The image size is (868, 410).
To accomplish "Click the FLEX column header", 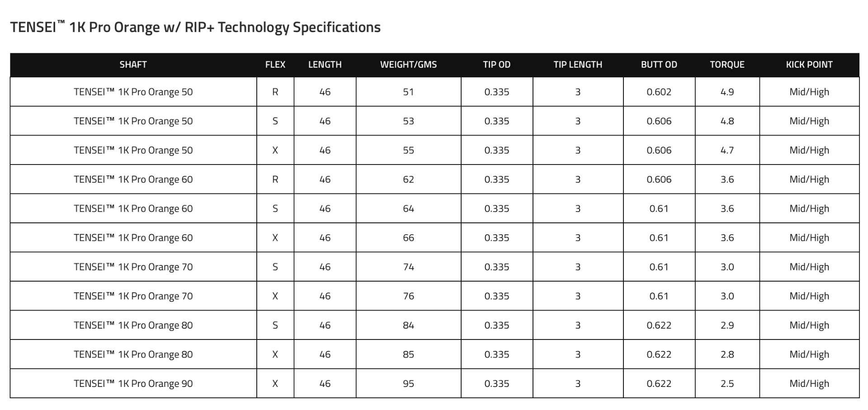I will coord(275,65).
